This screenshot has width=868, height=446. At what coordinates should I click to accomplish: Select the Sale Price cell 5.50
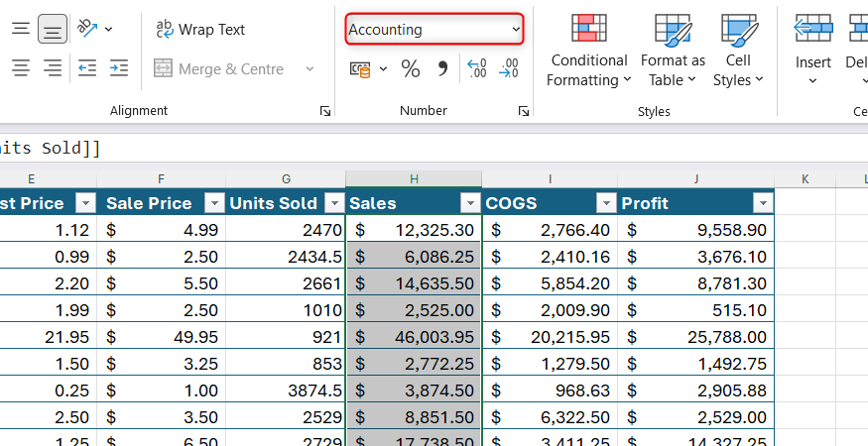pos(161,283)
